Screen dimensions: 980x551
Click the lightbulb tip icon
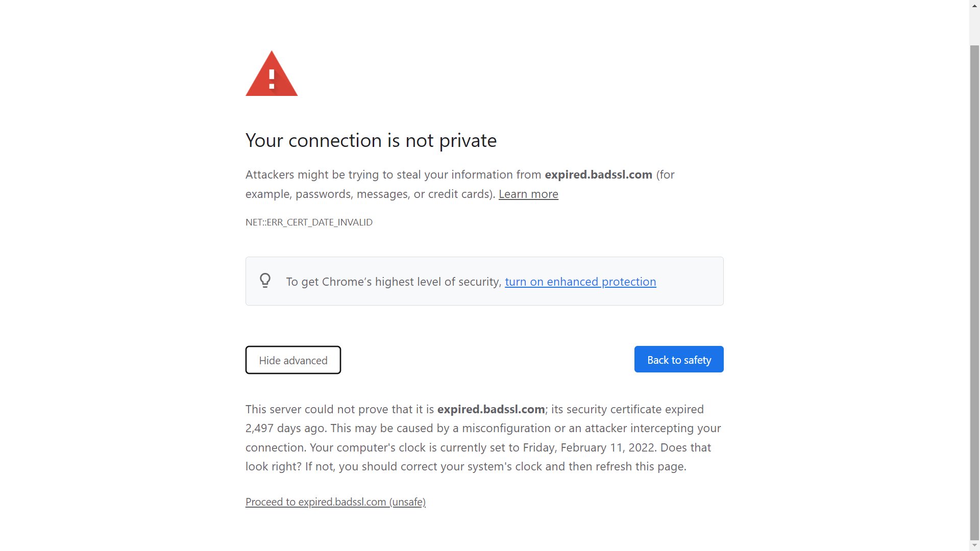pyautogui.click(x=265, y=281)
